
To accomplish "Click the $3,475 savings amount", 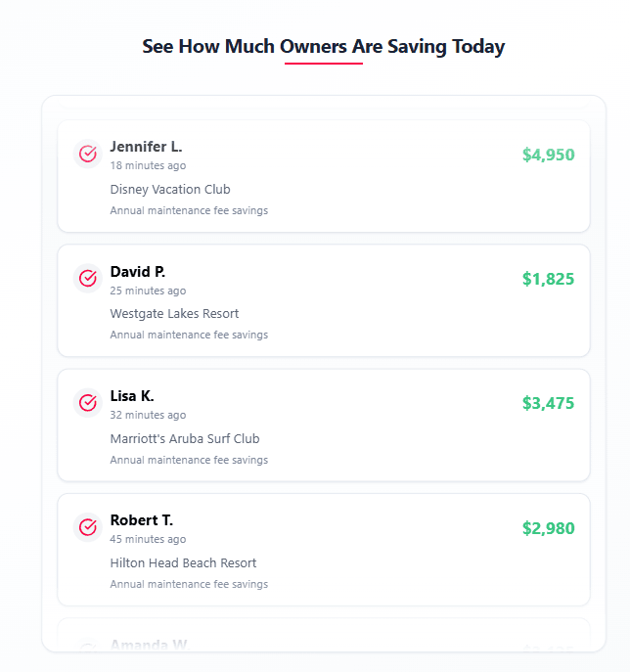I will click(x=548, y=403).
